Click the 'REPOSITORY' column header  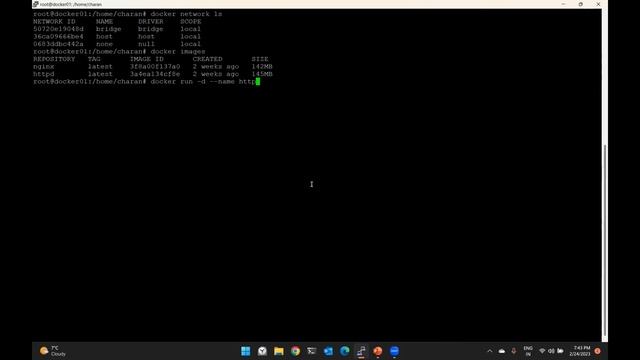click(54, 59)
